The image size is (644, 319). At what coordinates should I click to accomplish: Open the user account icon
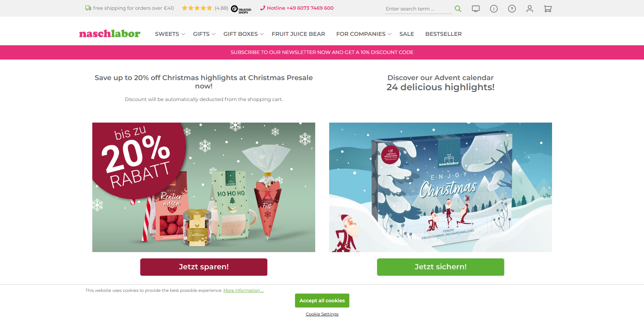(530, 9)
